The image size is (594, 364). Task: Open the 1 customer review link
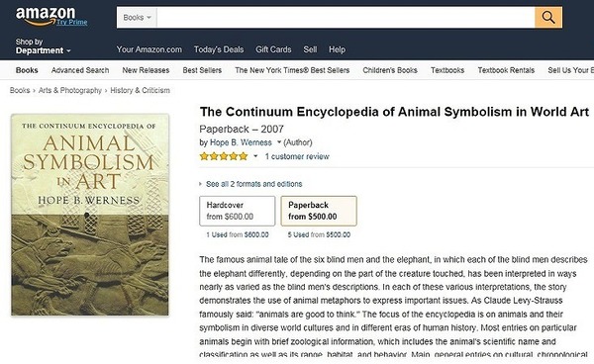coord(297,156)
